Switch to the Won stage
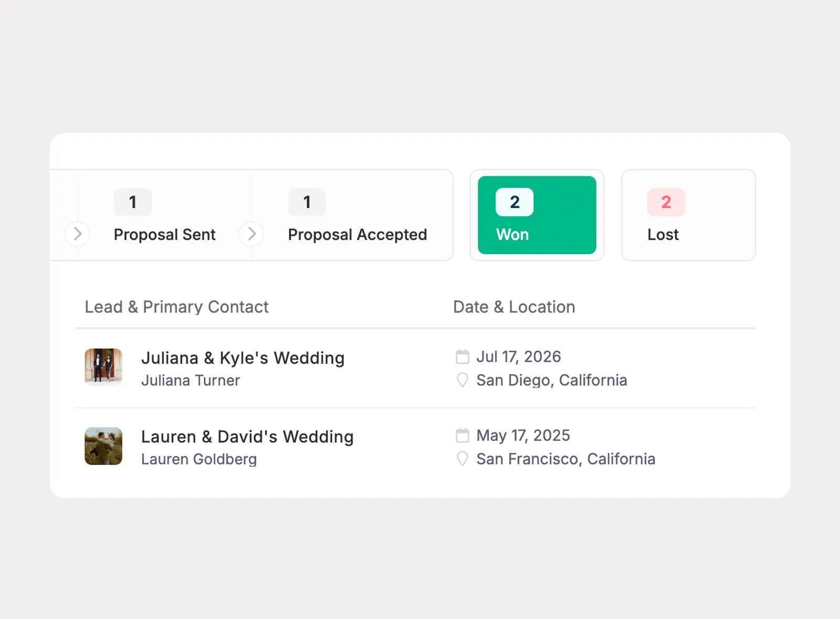The height and width of the screenshot is (619, 840). click(x=537, y=215)
